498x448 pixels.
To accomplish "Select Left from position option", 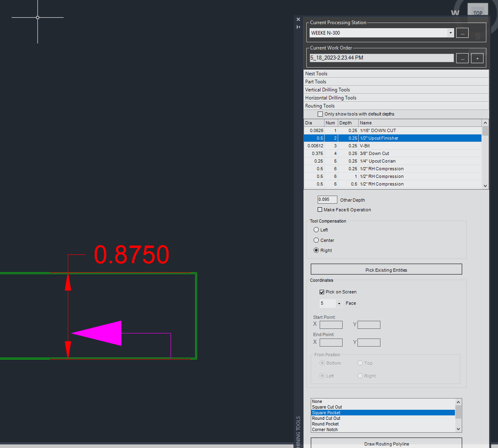I will pyautogui.click(x=322, y=376).
